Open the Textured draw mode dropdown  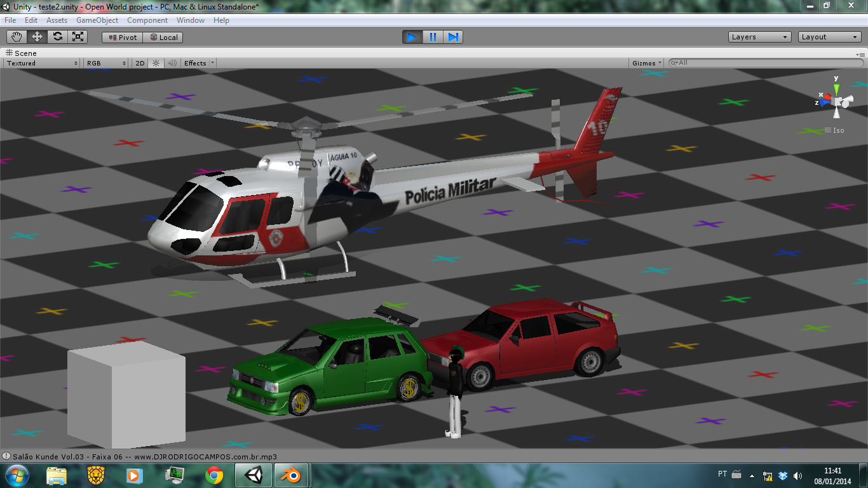click(x=42, y=63)
